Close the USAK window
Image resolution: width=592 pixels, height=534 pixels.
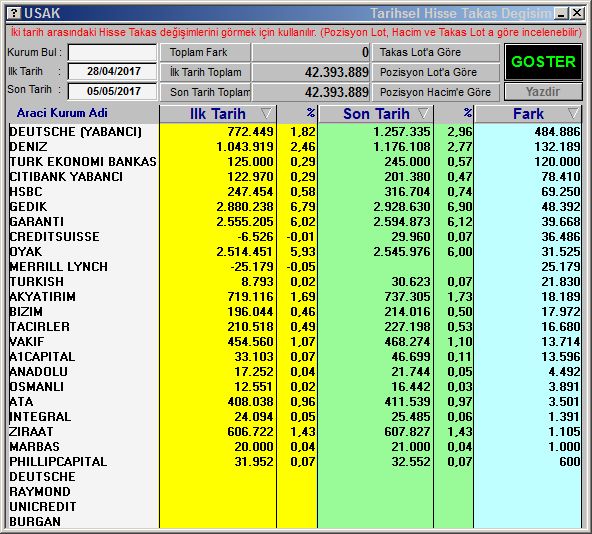577,14
